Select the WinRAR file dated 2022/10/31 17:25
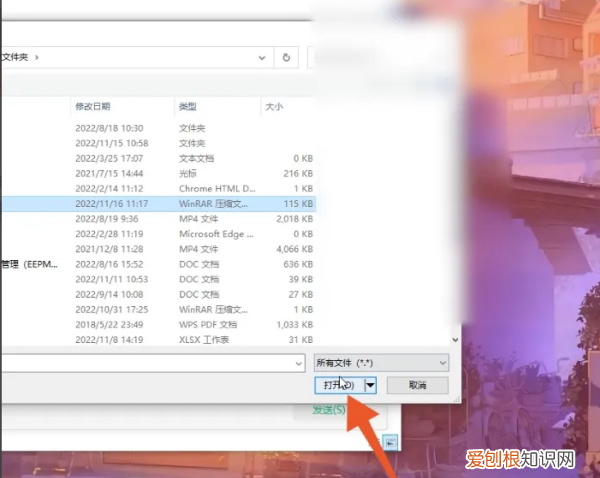The width and height of the screenshot is (600, 478). [158, 310]
